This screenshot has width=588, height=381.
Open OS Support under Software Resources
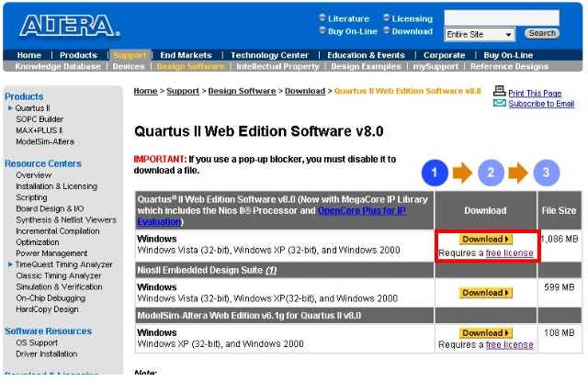(37, 342)
